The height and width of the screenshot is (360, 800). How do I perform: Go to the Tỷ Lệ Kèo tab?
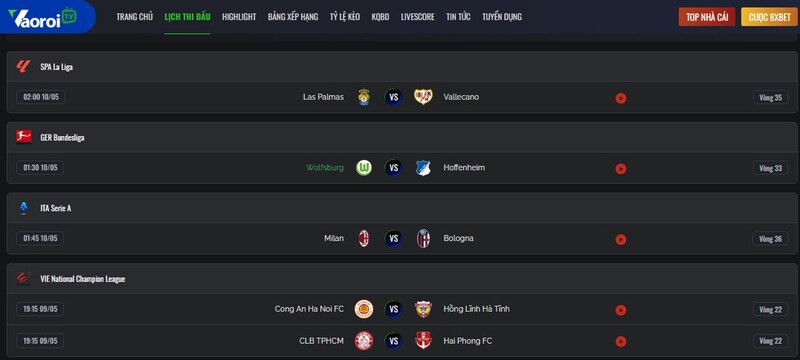coord(345,17)
